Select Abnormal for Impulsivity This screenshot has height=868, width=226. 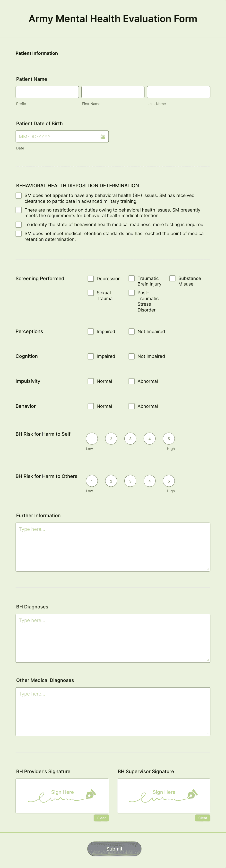pyautogui.click(x=131, y=381)
